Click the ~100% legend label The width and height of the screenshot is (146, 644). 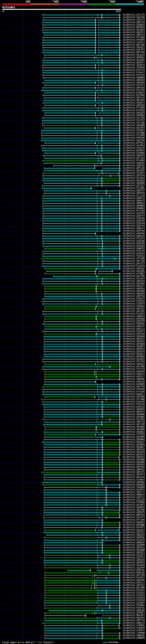140,2
